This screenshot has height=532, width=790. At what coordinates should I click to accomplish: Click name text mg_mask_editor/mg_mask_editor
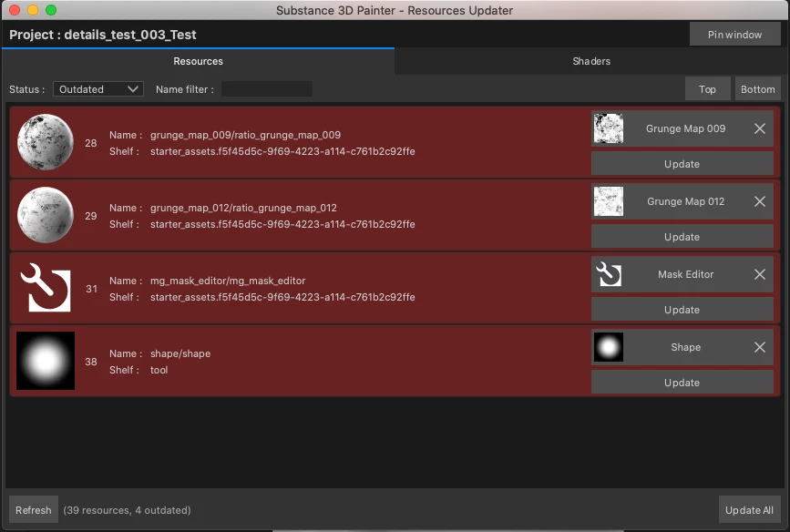pyautogui.click(x=228, y=281)
